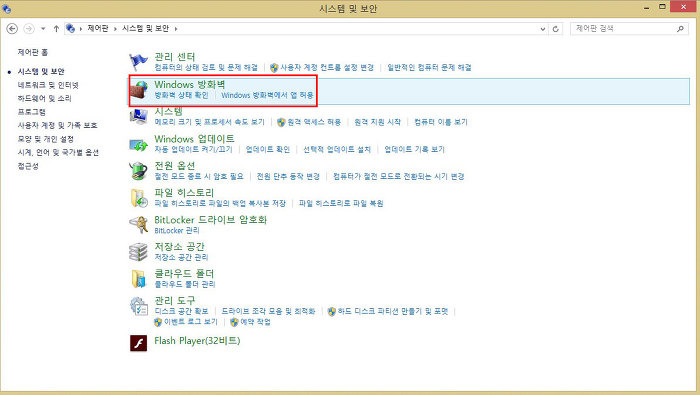Click 전원 단추 동작 변경

click(x=288, y=176)
